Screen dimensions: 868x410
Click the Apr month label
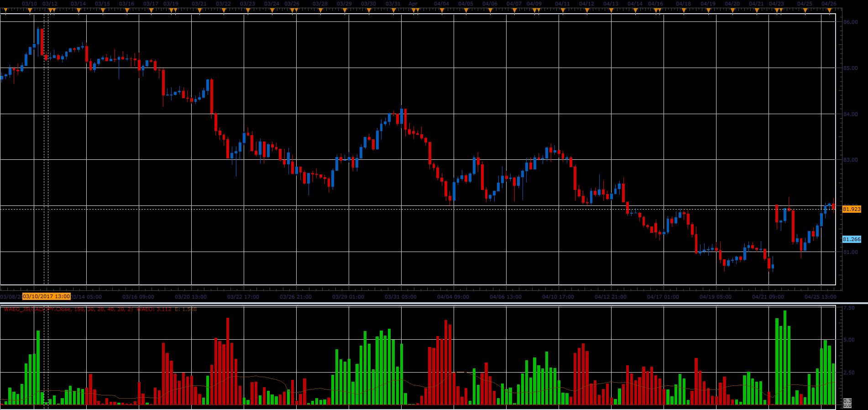click(x=413, y=4)
